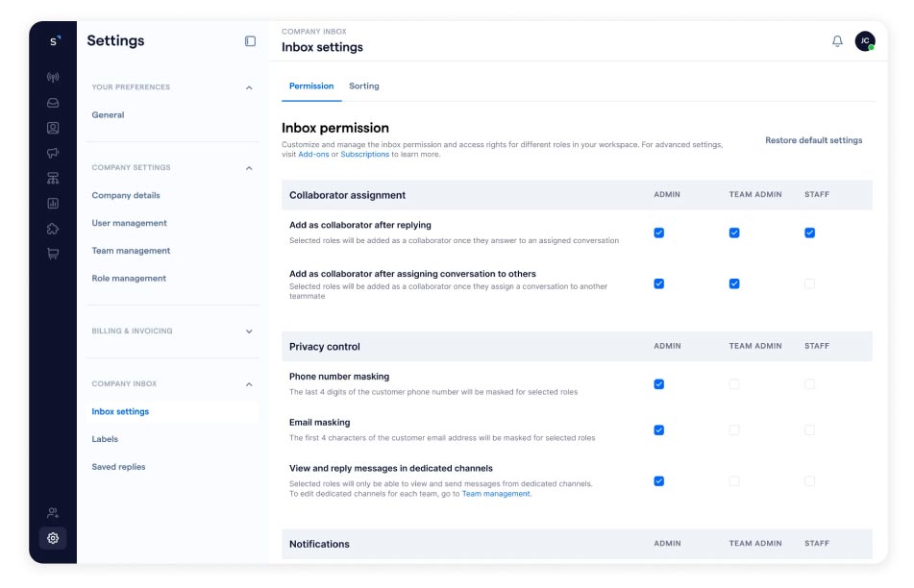The image size is (914, 588).
Task: Enable Team Admin checkbox for Email masking
Action: point(734,430)
